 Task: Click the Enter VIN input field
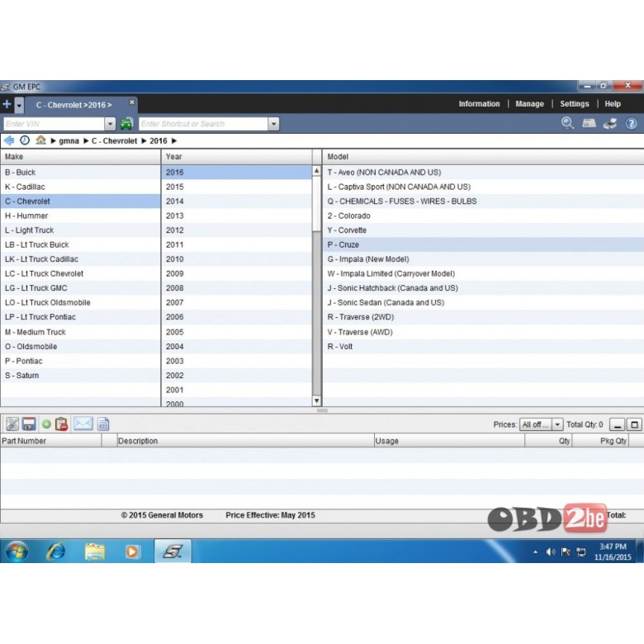pyautogui.click(x=54, y=124)
